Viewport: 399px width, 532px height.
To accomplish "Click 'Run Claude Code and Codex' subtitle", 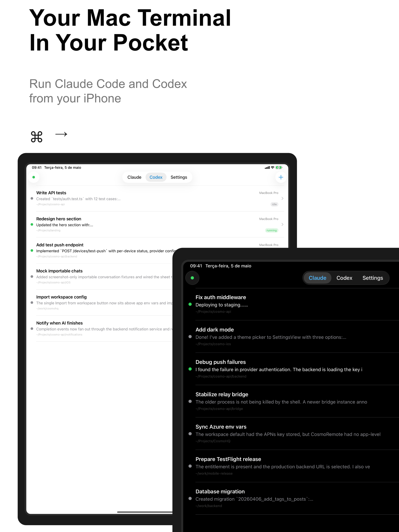I will [x=108, y=84].
